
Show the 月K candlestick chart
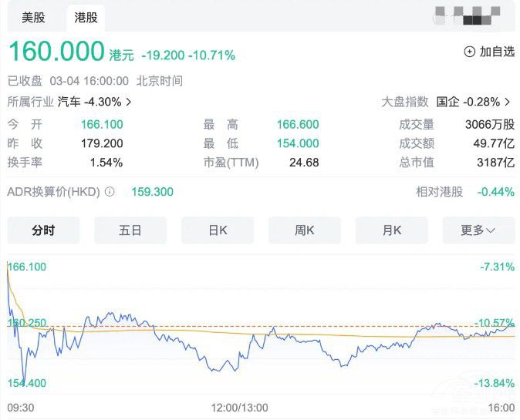(391, 230)
